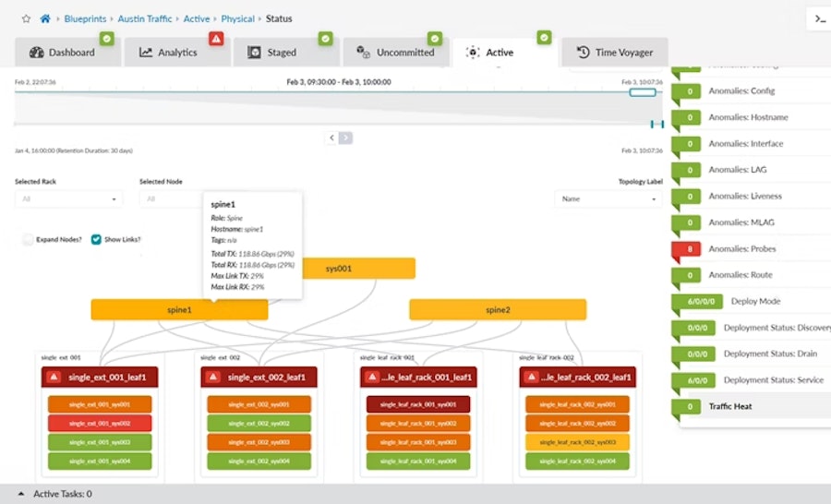This screenshot has width=831, height=504.
Task: Toggle the Traffic Heat layer
Action: [729, 406]
